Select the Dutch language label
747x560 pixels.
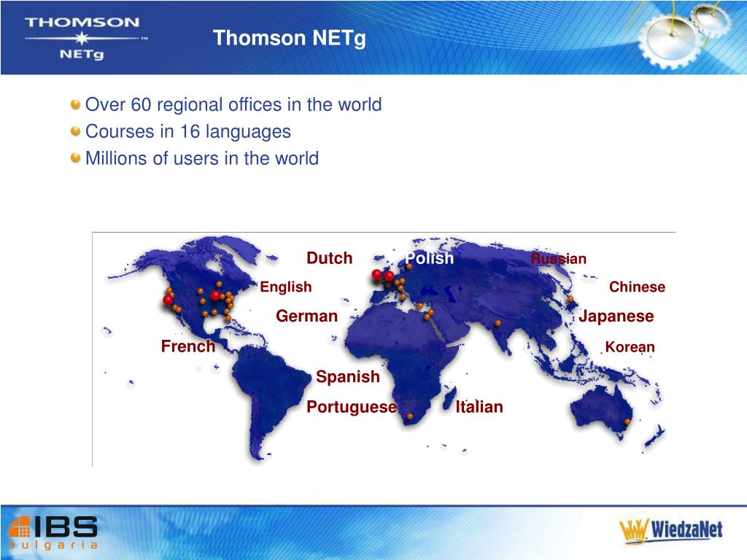(x=329, y=258)
